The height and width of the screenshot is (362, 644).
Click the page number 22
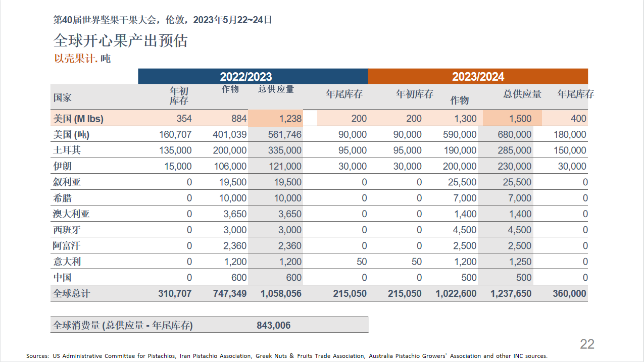point(587,344)
